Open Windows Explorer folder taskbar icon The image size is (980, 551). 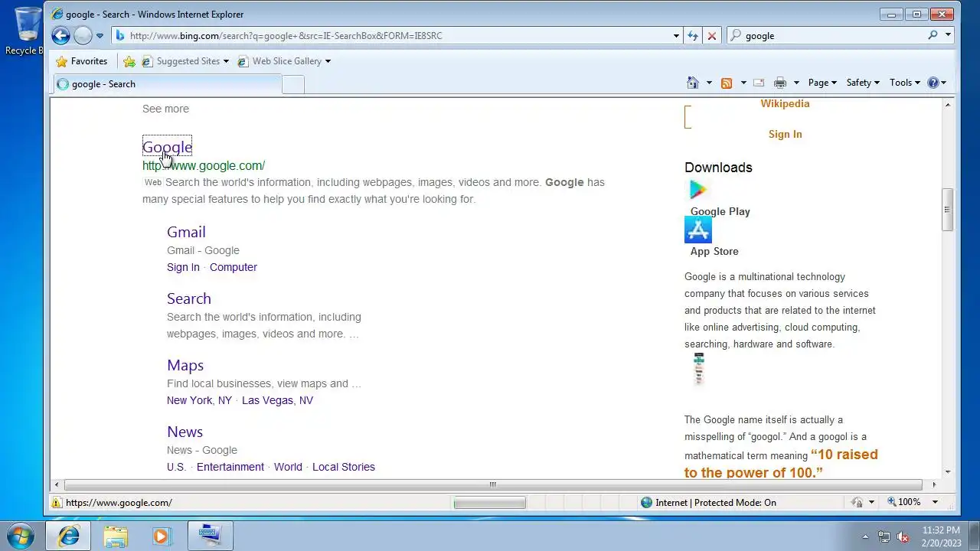[116, 536]
